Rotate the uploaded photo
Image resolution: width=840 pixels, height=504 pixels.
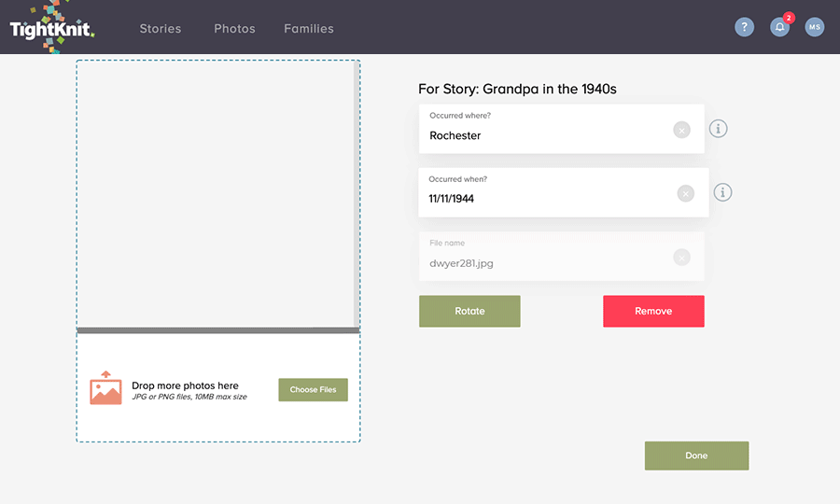click(469, 311)
